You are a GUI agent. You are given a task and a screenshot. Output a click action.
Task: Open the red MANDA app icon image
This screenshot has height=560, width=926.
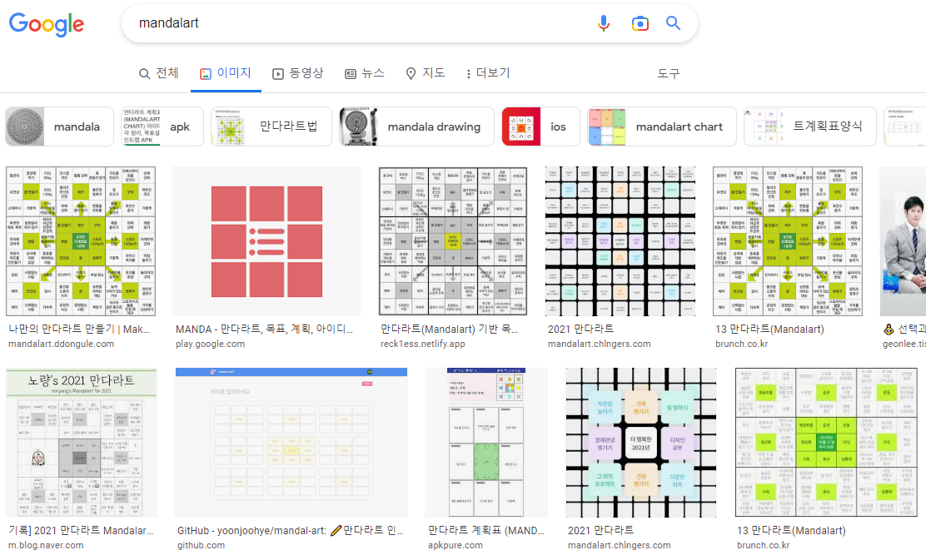pos(266,240)
